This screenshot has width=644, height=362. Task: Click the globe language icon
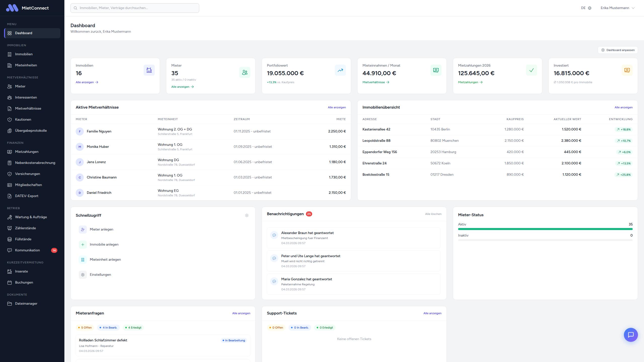(590, 8)
